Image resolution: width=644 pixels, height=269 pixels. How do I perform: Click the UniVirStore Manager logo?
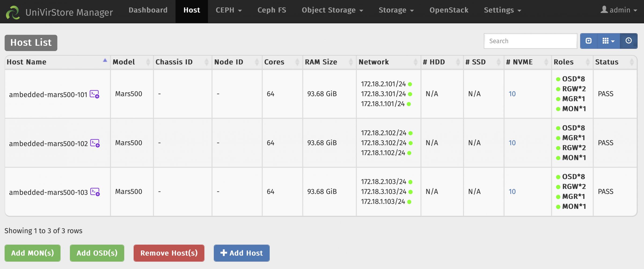tap(13, 12)
